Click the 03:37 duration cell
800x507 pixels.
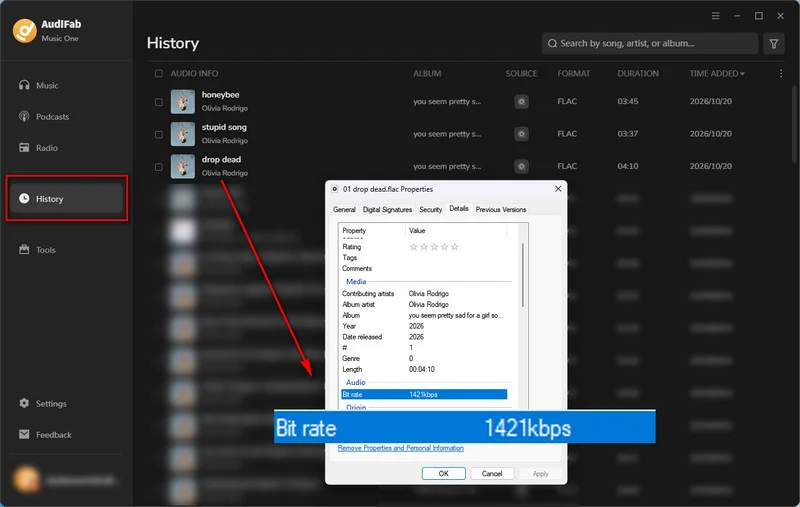(628, 134)
